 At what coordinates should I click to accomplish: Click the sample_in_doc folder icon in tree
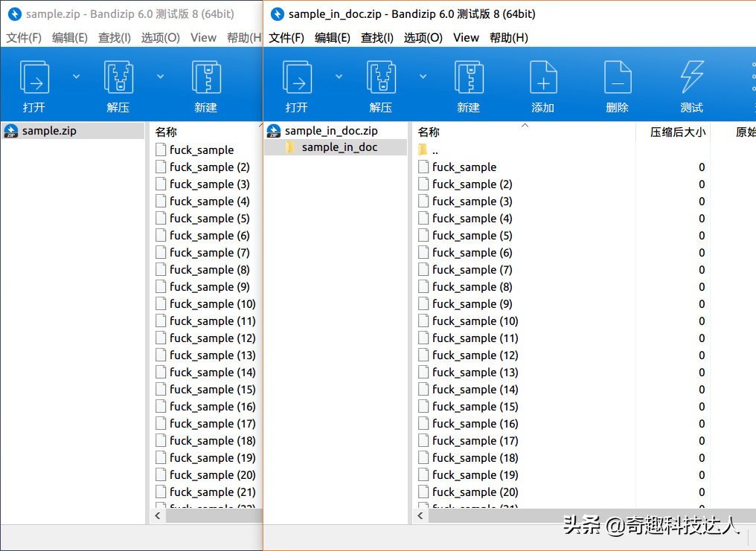click(289, 147)
